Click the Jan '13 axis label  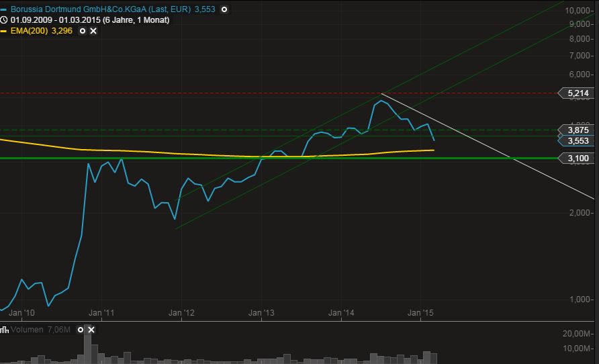[261, 313]
